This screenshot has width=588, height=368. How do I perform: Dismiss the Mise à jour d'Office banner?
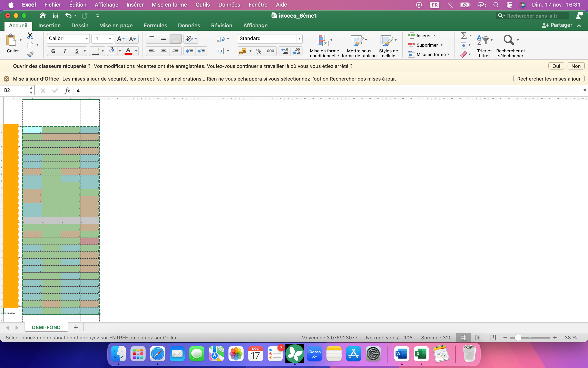coord(7,79)
